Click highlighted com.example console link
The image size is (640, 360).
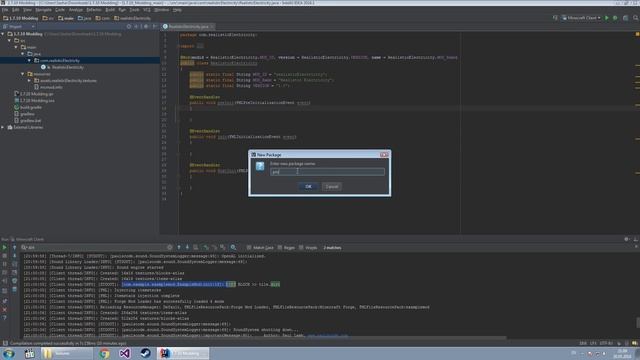(173, 284)
